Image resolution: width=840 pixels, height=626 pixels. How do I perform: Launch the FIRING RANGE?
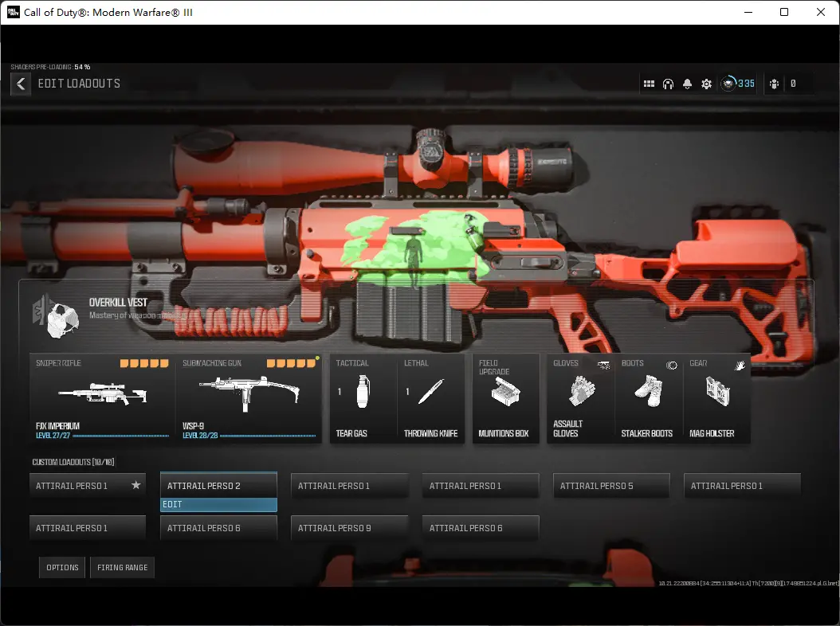click(x=122, y=568)
